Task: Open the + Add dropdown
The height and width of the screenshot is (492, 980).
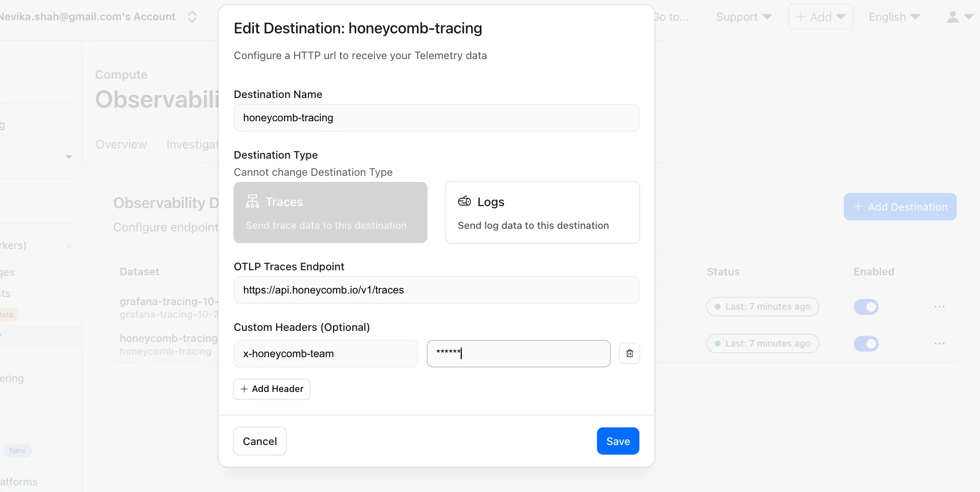Action: click(820, 17)
